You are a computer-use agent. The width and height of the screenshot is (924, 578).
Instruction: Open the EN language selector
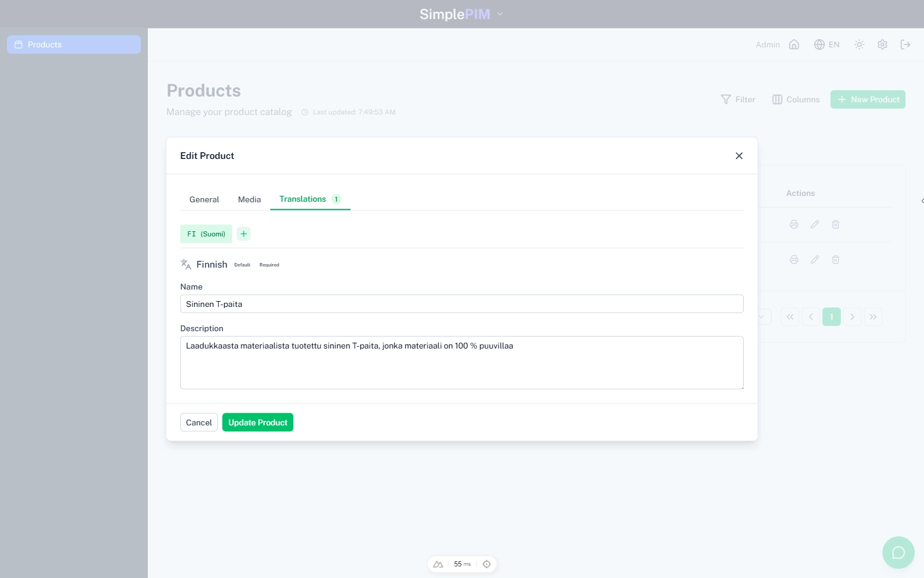click(x=827, y=45)
